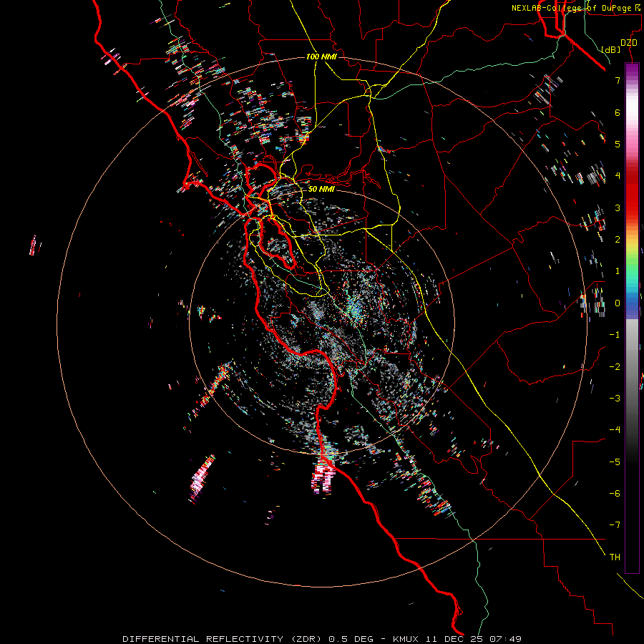Click the "[dB]" units label

pos(611,49)
